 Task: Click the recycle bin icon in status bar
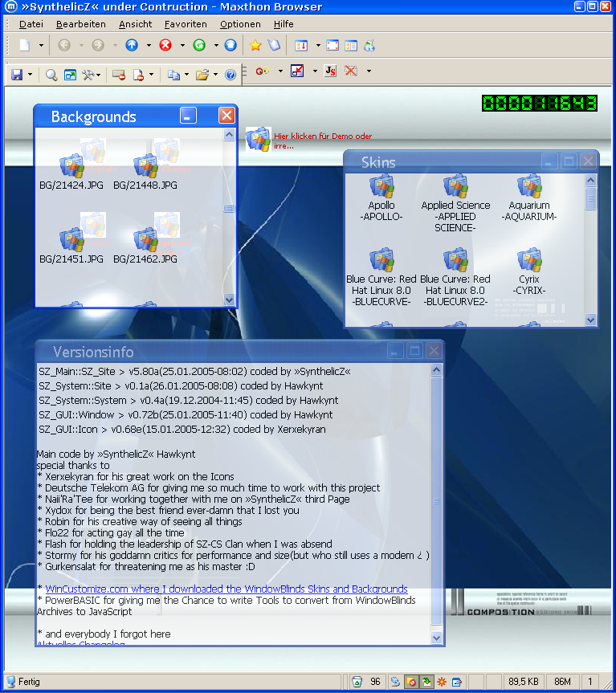click(357, 682)
